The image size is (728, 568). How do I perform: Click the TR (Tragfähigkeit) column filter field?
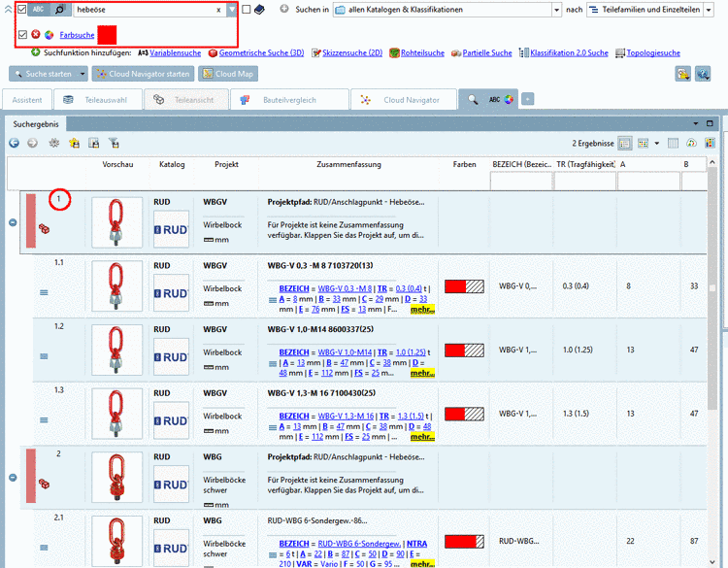(x=585, y=182)
